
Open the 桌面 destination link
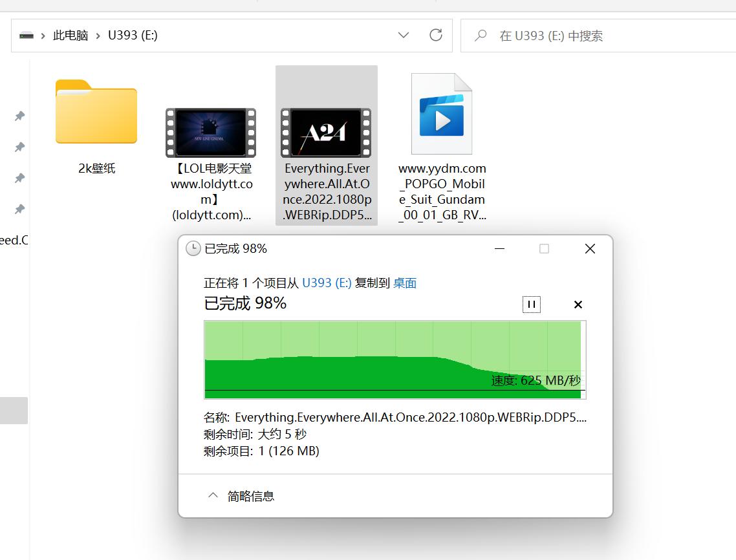tap(404, 283)
